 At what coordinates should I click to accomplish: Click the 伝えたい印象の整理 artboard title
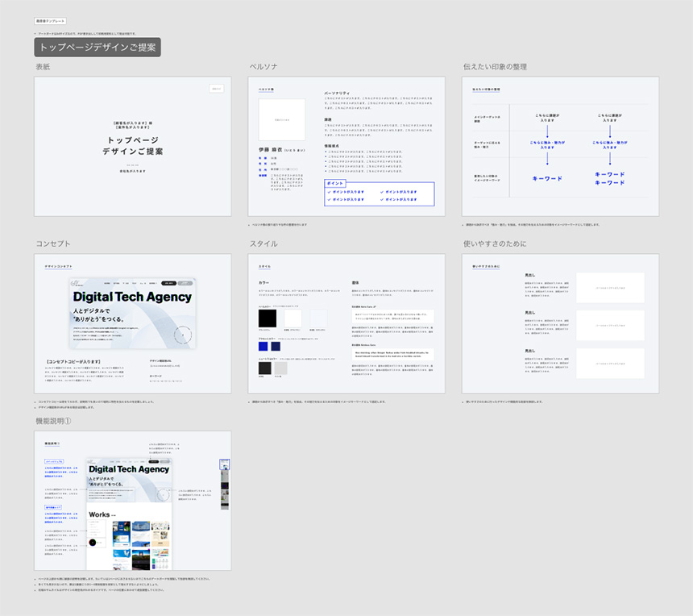pyautogui.click(x=495, y=68)
